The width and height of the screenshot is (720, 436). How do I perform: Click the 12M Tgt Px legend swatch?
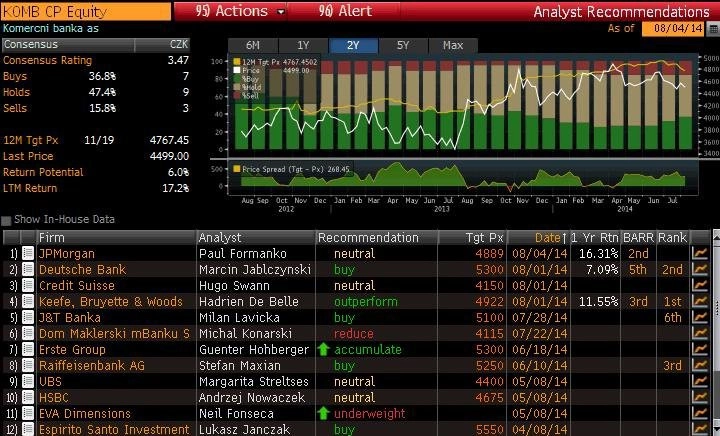pos(237,61)
